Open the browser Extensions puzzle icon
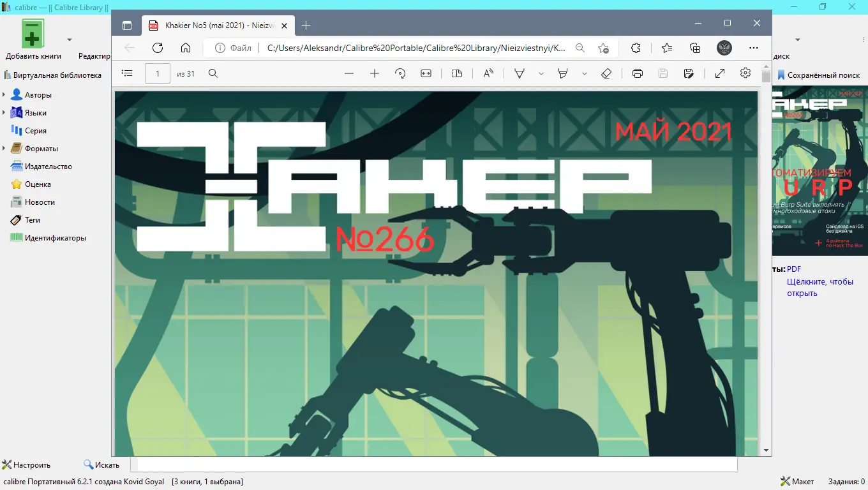Screen dimensions: 868x490 pos(636,48)
